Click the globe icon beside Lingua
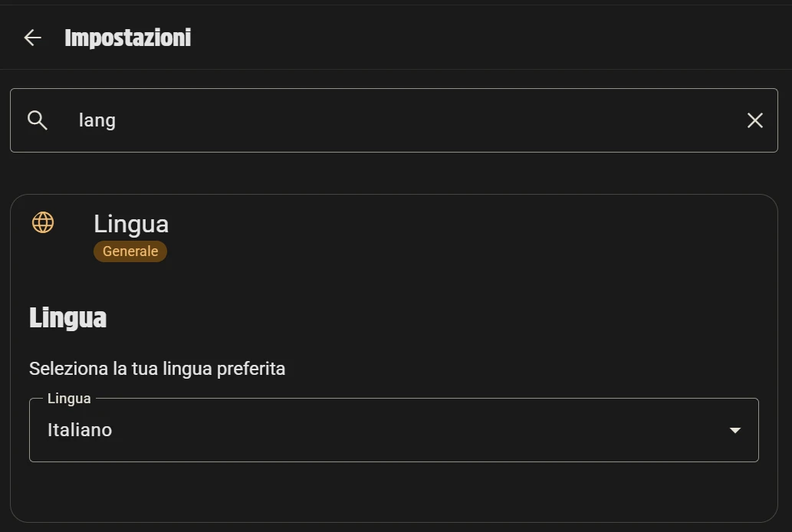 (43, 223)
